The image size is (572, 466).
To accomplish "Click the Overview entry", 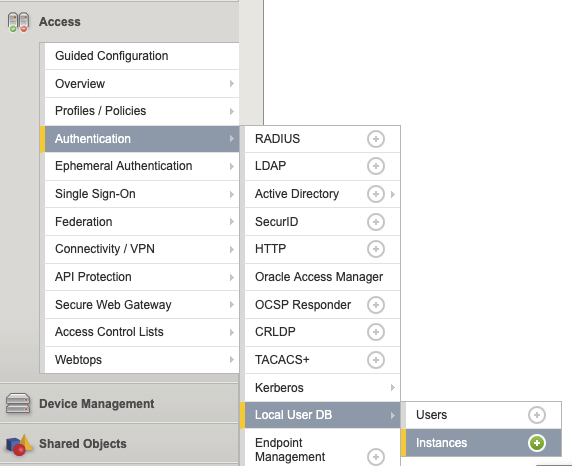I will 142,84.
